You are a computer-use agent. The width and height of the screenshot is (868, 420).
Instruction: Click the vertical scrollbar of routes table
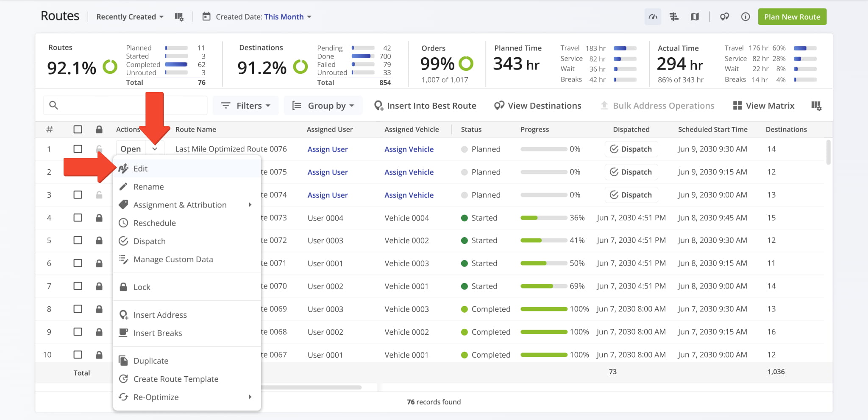point(829,152)
